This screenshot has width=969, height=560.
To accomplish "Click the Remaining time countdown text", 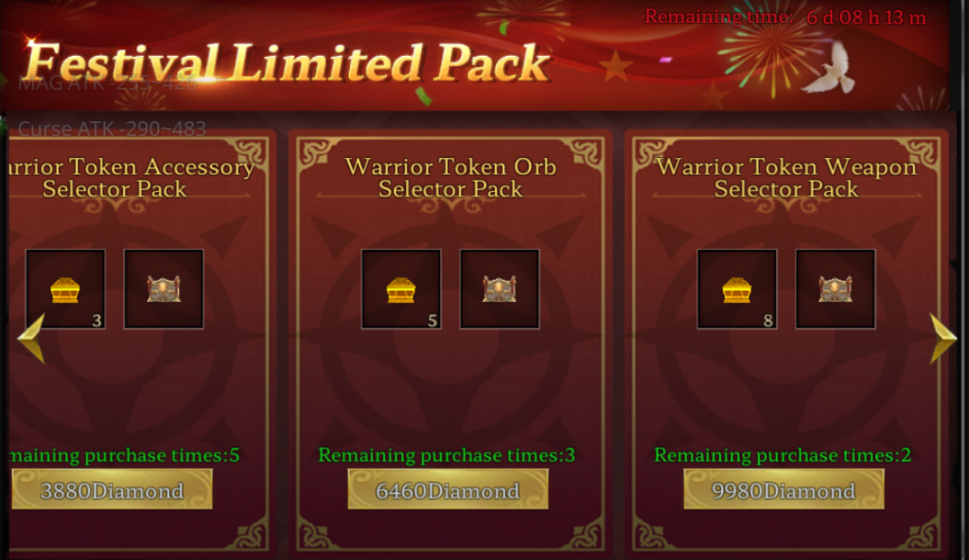I will (785, 17).
